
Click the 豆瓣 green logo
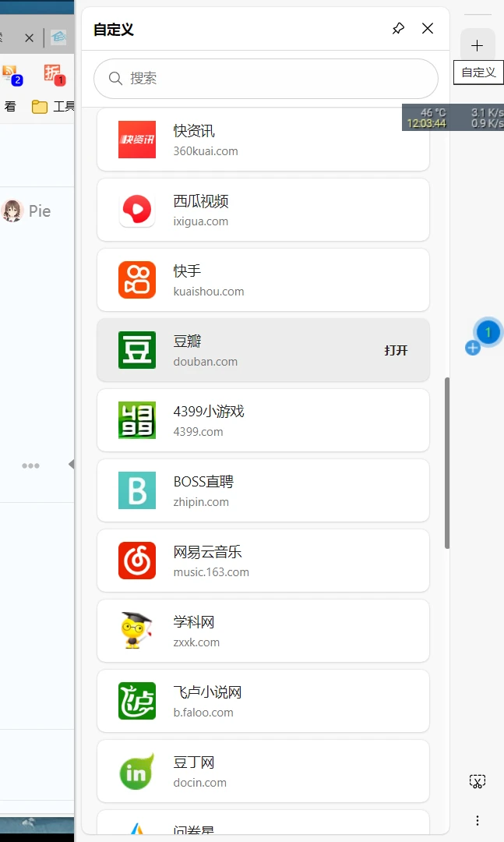click(137, 350)
